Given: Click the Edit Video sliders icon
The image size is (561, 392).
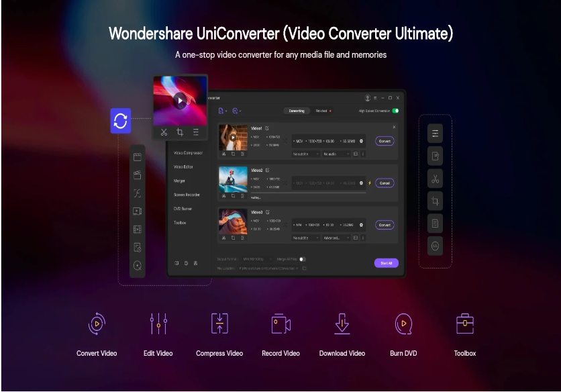Looking at the screenshot, I should coord(158,324).
